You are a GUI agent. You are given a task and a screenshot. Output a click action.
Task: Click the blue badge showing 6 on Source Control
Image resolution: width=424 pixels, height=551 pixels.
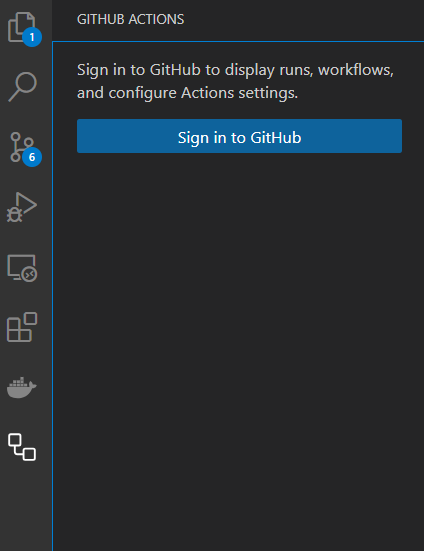click(x=32, y=157)
